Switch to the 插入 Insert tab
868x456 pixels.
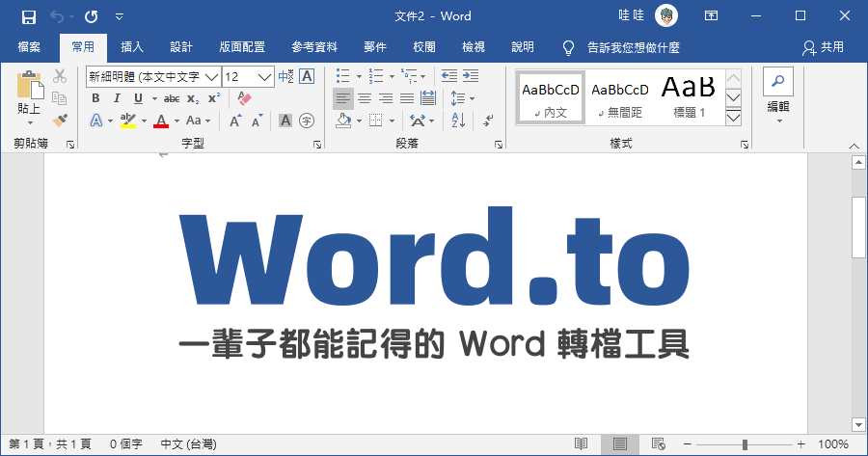[x=132, y=47]
